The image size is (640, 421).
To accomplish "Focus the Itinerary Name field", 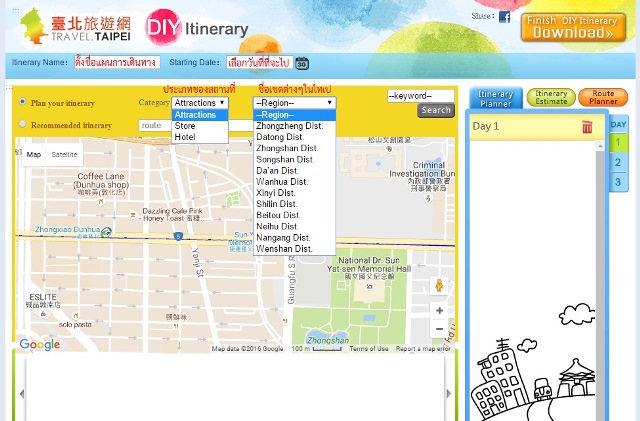I will tap(117, 62).
